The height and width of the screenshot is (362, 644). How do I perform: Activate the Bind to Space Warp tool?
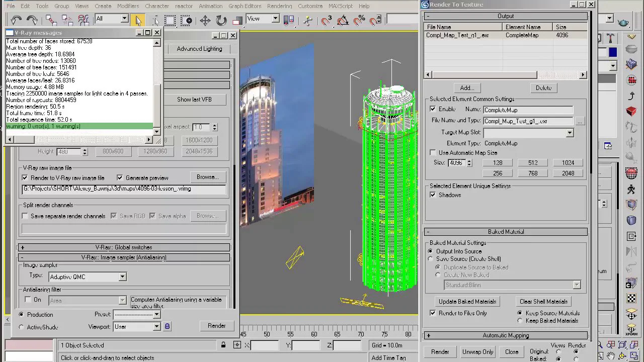[x=84, y=20]
